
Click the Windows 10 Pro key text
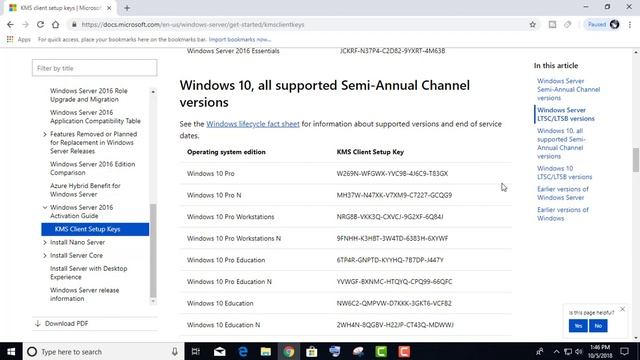[392, 173]
